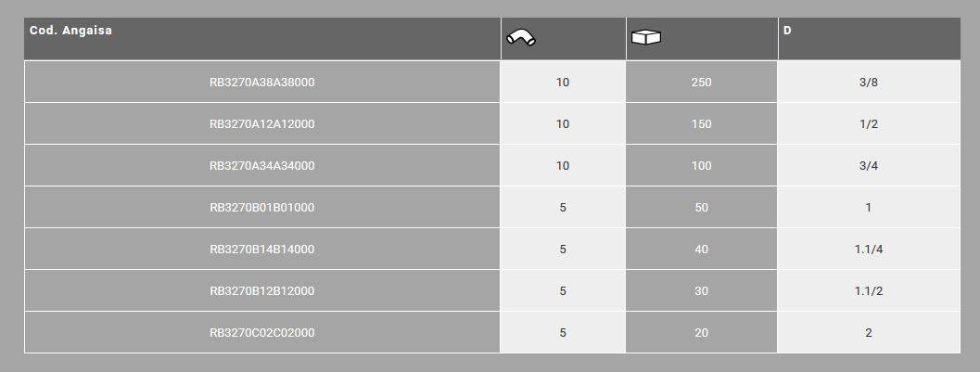This screenshot has height=372, width=980.
Task: Click the 1.1/4 diameter cell
Action: pos(869,250)
